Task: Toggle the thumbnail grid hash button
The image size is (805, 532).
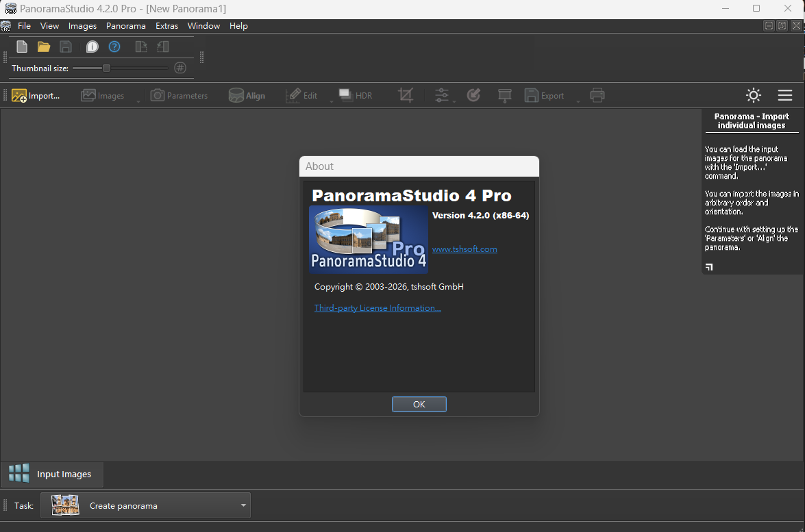Action: (x=180, y=68)
